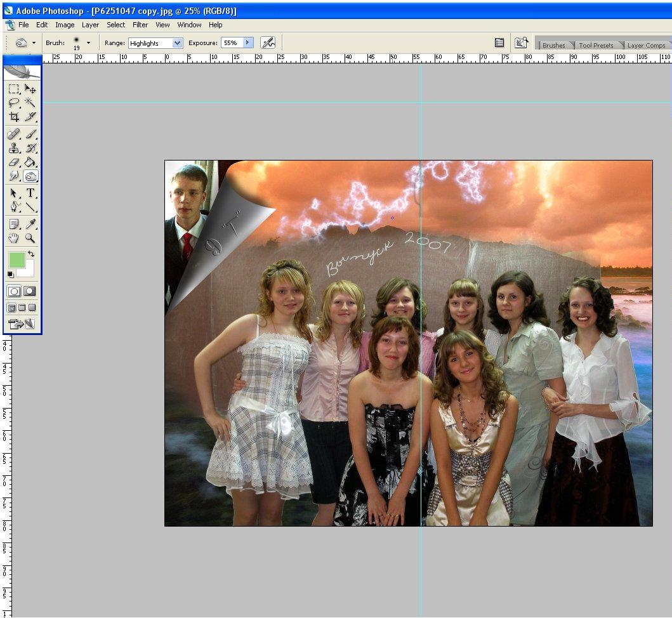Activate the Type tool
Screen dimensions: 672x618
(30, 194)
